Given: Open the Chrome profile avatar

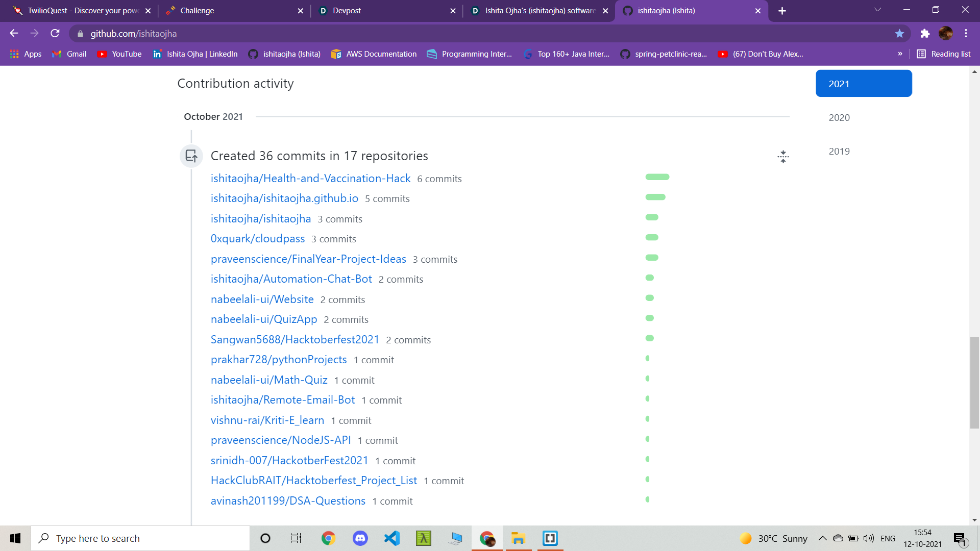Looking at the screenshot, I should (x=945, y=34).
